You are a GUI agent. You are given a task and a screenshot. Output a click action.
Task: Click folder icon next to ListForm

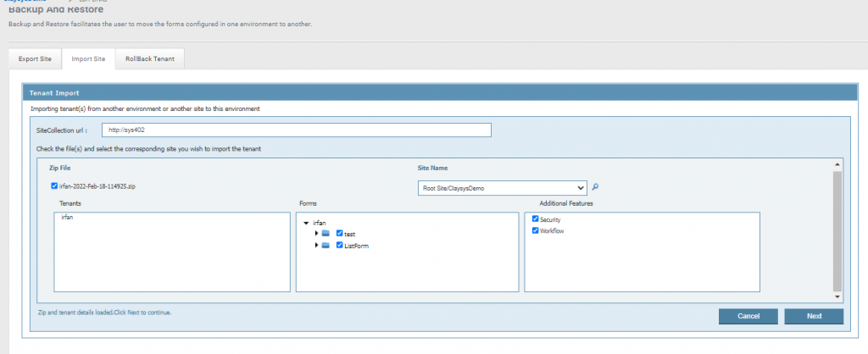[325, 245]
